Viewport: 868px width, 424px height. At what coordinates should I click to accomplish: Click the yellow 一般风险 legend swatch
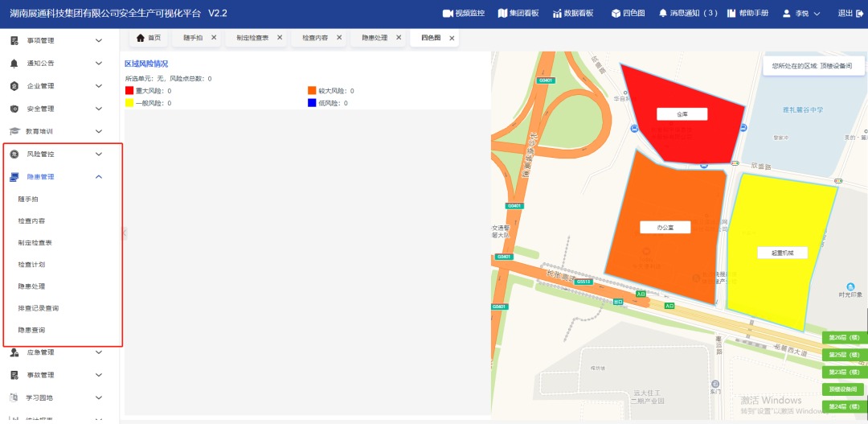pos(129,102)
